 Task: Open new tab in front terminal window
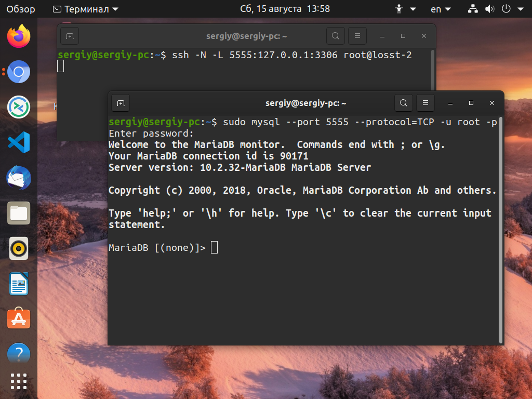coord(121,103)
